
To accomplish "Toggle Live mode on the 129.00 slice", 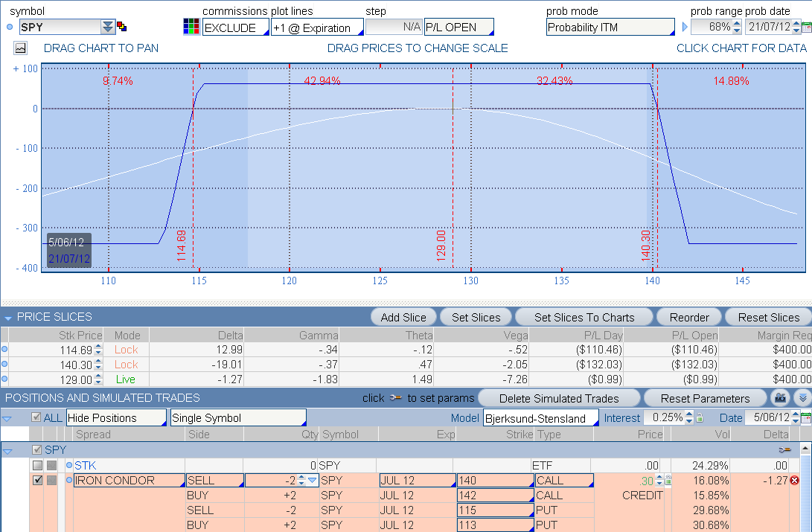I will (125, 379).
